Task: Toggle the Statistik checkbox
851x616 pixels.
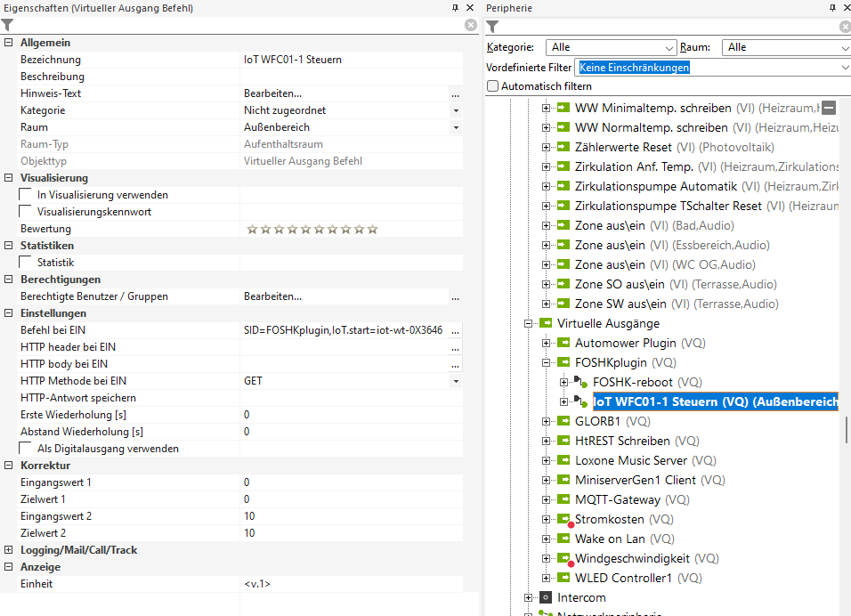Action: coord(26,263)
